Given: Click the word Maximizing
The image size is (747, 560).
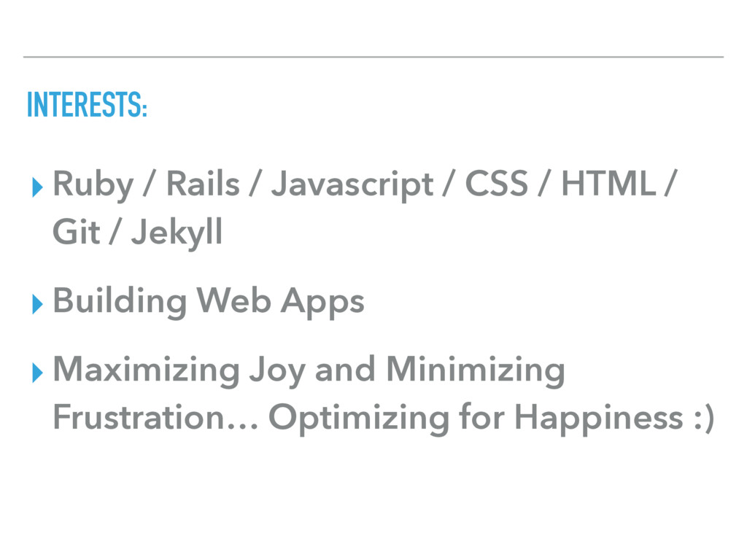Looking at the screenshot, I should (x=146, y=371).
